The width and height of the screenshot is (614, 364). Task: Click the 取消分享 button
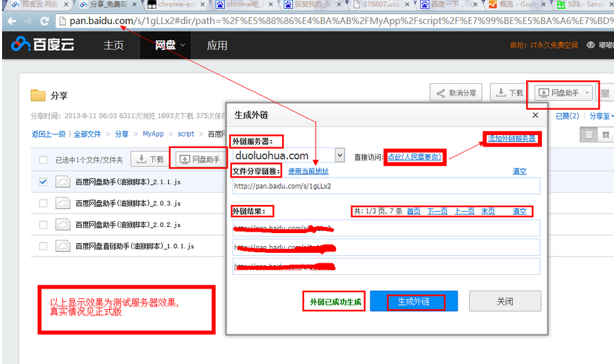point(456,93)
